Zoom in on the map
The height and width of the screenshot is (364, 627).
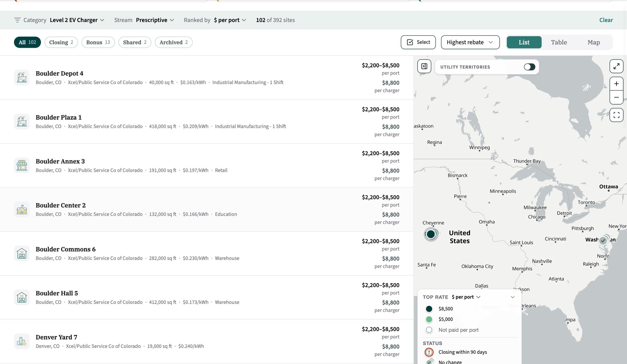[x=616, y=84]
